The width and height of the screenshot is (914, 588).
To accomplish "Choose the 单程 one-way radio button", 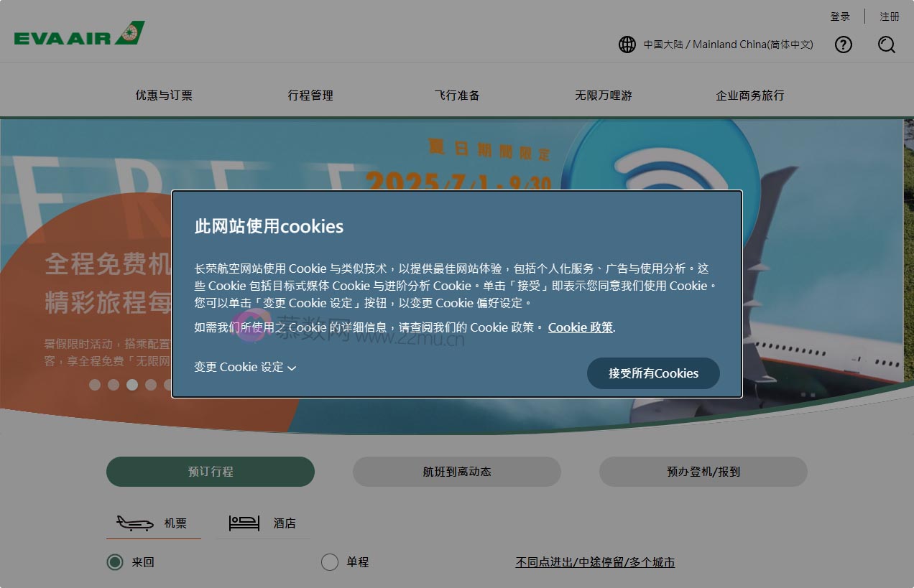I will point(330,562).
